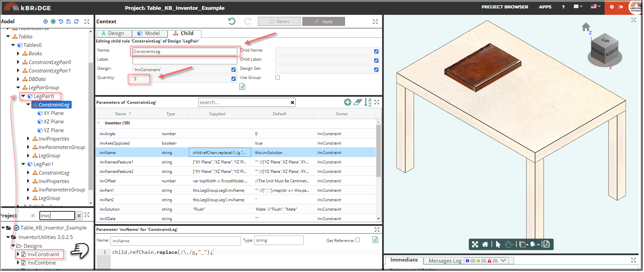Screen dimensions: 644x272
Task: Click the PDF export icon in viewer toolbar
Action: click(x=547, y=244)
